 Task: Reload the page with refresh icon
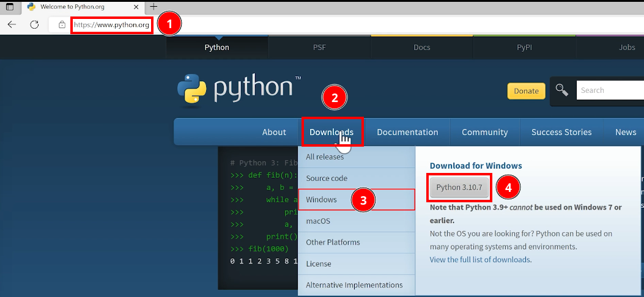(x=34, y=24)
